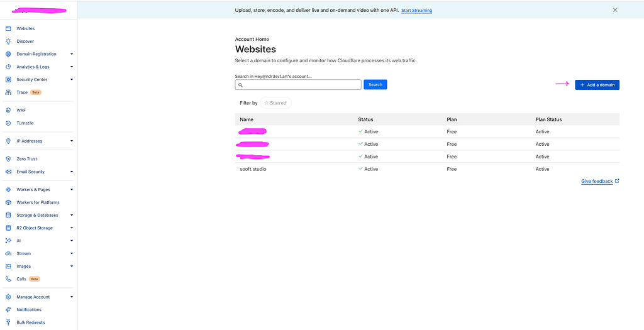This screenshot has height=330, width=644.
Task: Expand the Analytics & Logs arrow
Action: pos(72,67)
